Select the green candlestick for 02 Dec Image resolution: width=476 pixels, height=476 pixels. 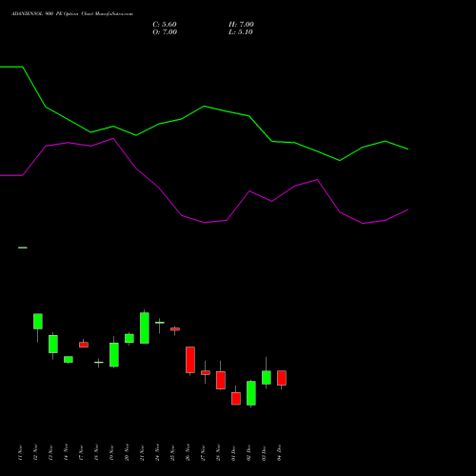tap(251, 393)
